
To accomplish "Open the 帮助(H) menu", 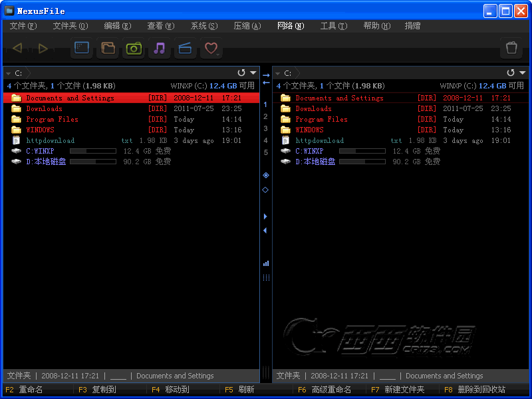I will [377, 26].
